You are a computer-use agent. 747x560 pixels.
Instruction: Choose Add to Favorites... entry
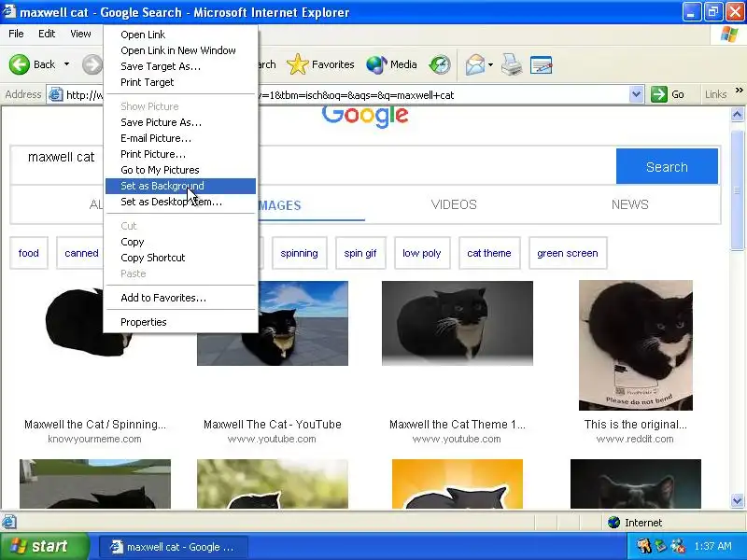[180, 298]
